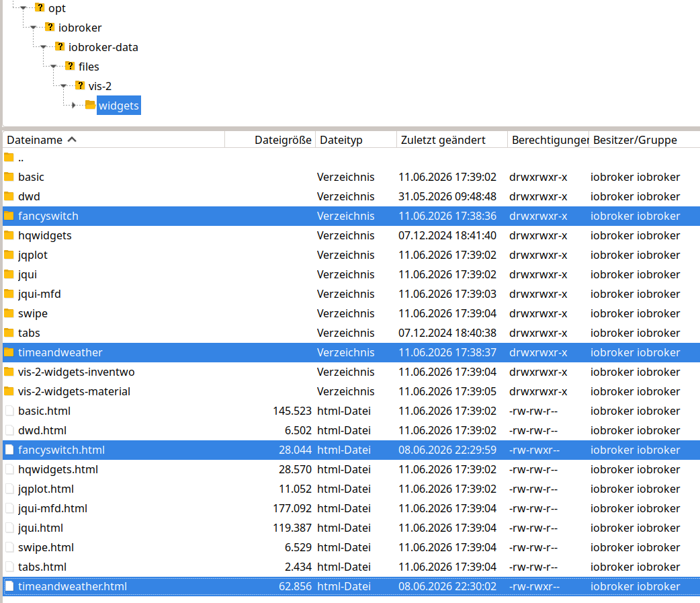Click the hqwidgets folder icon
The height and width of the screenshot is (603, 700).
[9, 235]
